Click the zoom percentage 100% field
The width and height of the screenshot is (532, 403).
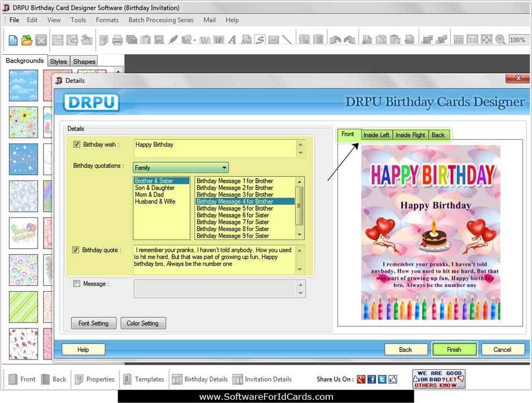(x=518, y=40)
